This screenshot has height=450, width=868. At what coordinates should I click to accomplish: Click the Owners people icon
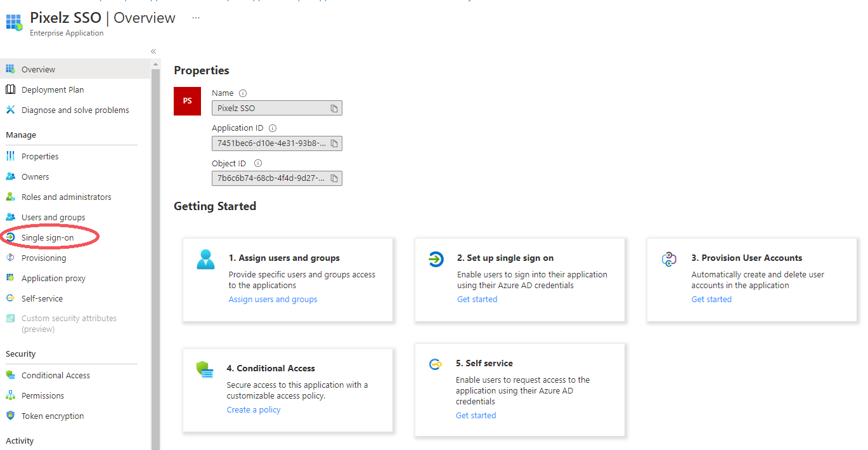10,176
